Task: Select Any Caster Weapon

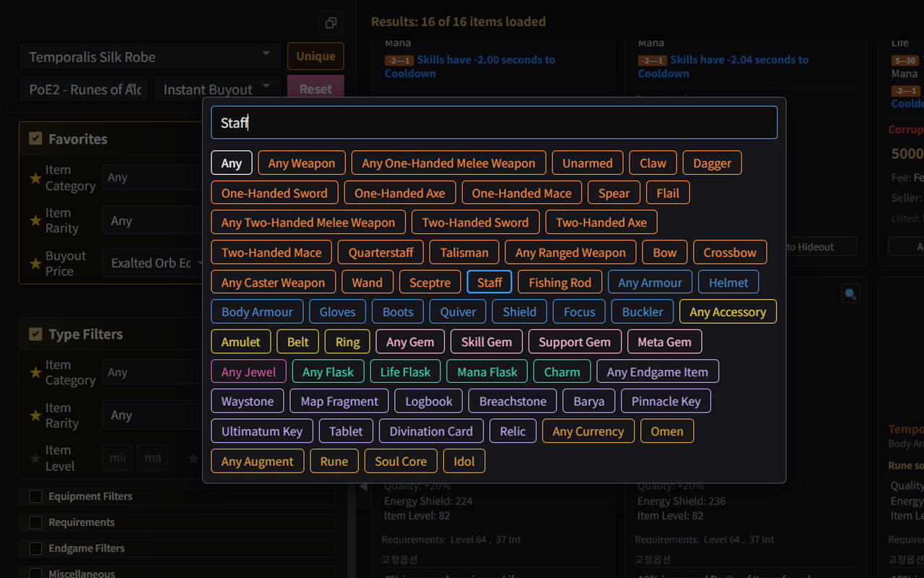Action: [274, 282]
